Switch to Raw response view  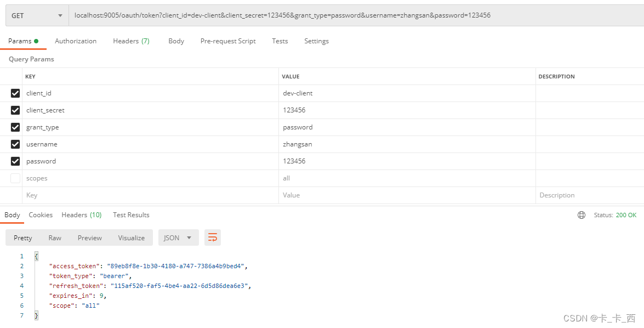[54, 237]
